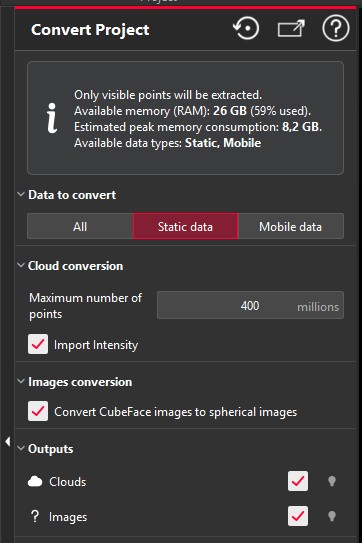Uncheck the Clouds output checkbox
The image size is (362, 543).
click(x=298, y=481)
